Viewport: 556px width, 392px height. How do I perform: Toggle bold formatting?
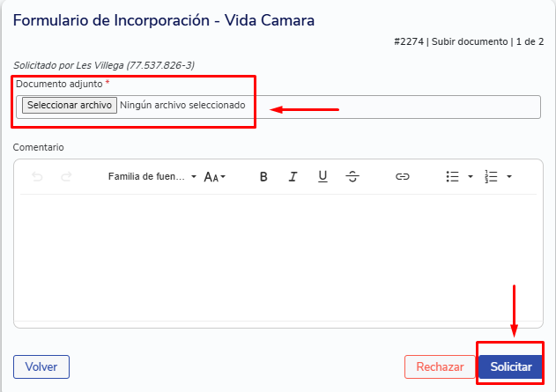click(x=263, y=177)
